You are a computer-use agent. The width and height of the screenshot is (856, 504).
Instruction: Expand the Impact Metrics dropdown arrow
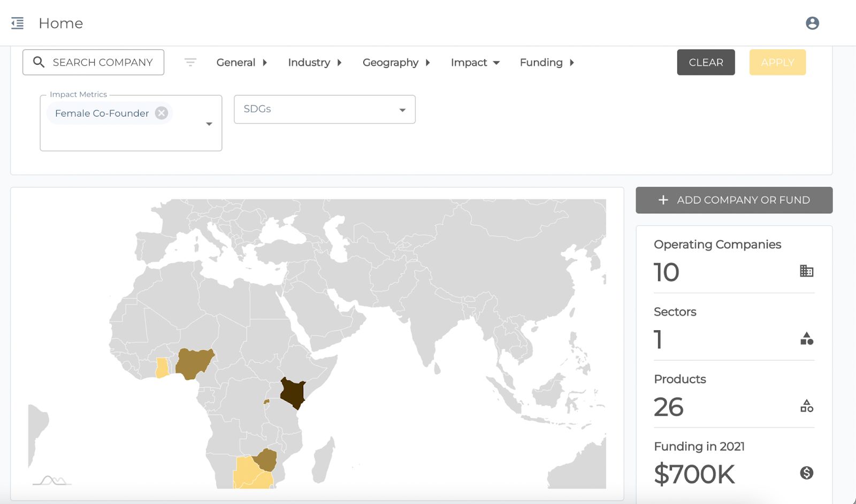pos(209,124)
